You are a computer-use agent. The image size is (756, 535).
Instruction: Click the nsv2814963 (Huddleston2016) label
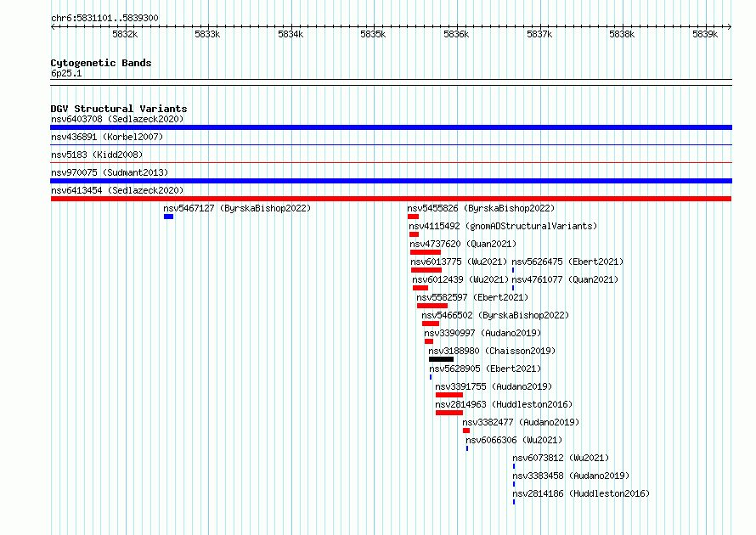tap(504, 404)
